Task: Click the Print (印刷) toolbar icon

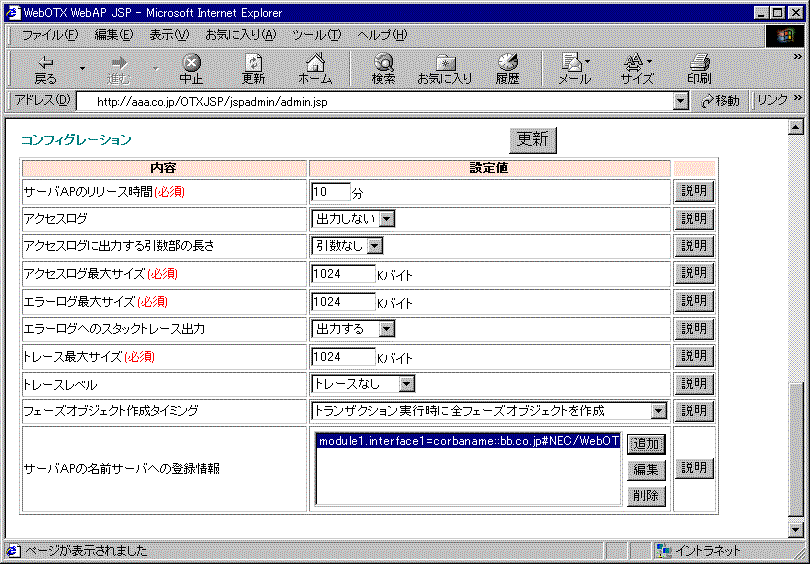Action: (x=699, y=69)
